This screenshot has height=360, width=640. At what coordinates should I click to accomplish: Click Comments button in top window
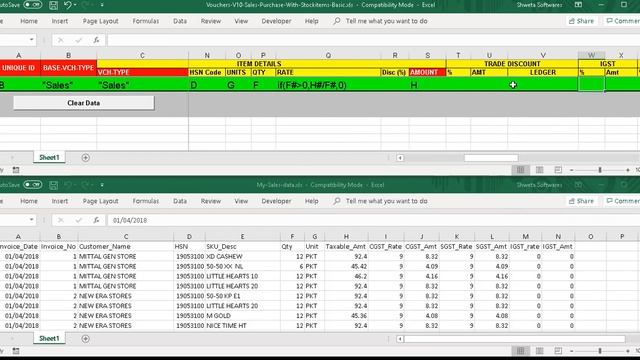point(622,21)
